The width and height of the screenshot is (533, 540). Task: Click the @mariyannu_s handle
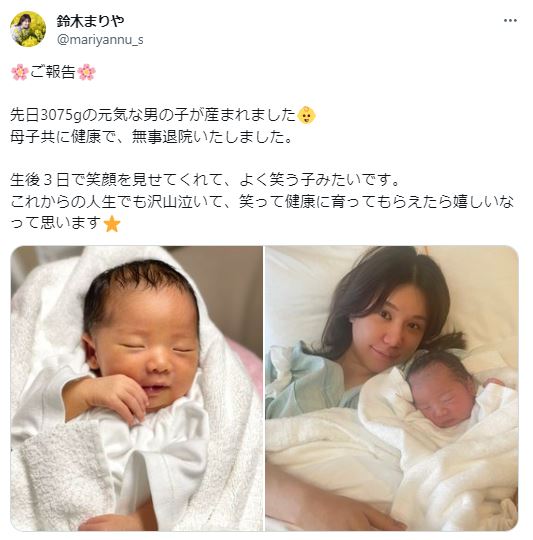point(100,40)
